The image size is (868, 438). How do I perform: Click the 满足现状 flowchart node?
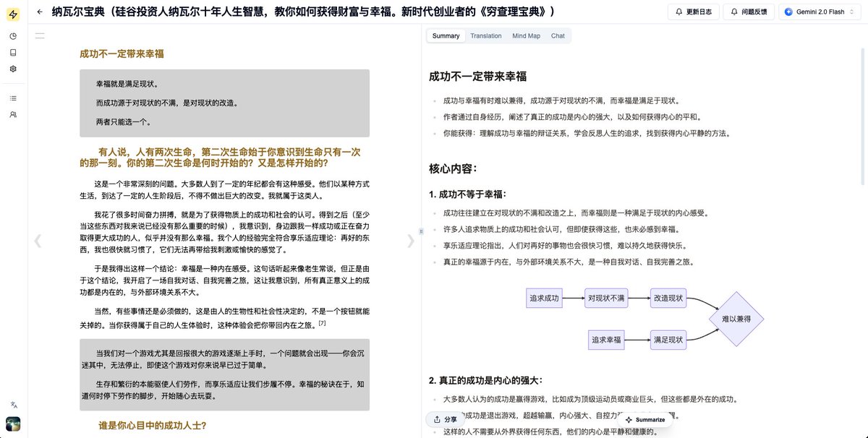668,340
